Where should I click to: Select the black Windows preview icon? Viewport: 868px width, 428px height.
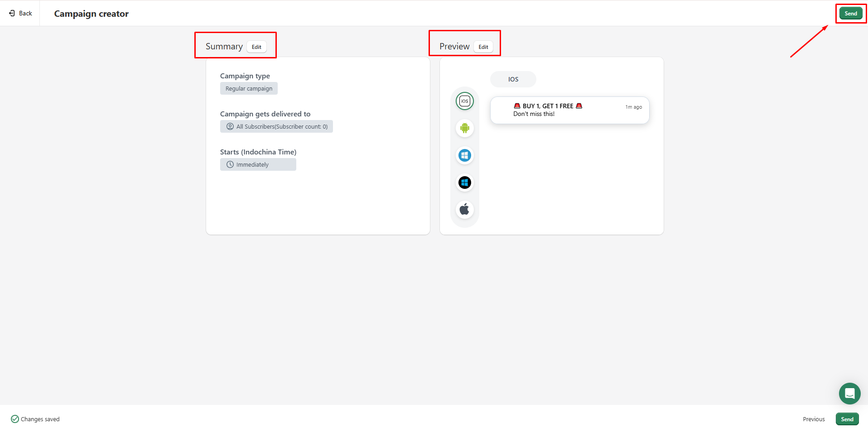click(464, 183)
